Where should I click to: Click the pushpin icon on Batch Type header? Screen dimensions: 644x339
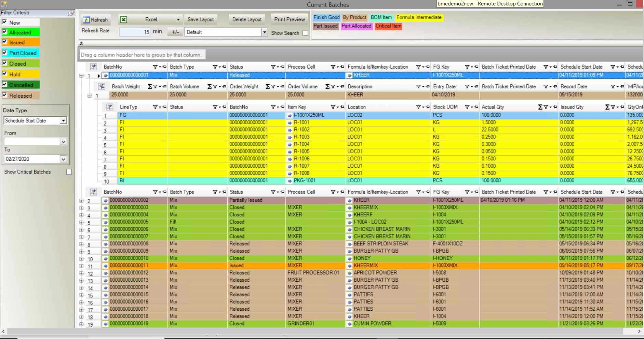click(224, 67)
